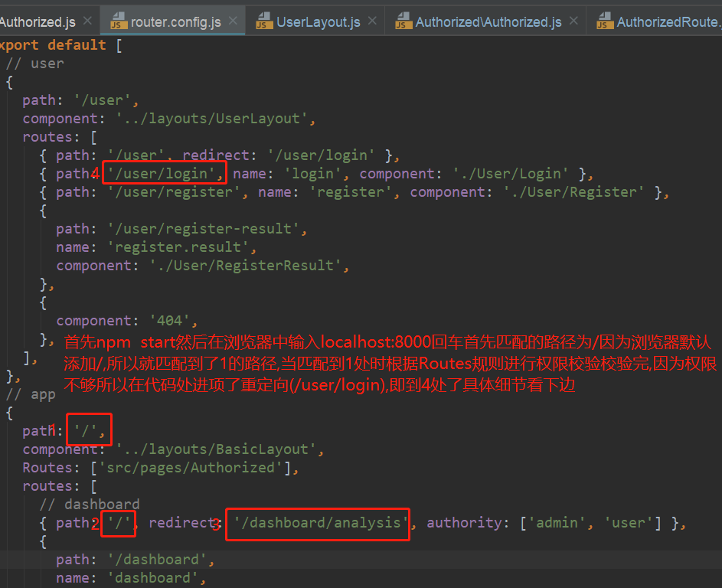Click the JS file icon on router.config.js tab
722x588 pixels.
pos(119,21)
